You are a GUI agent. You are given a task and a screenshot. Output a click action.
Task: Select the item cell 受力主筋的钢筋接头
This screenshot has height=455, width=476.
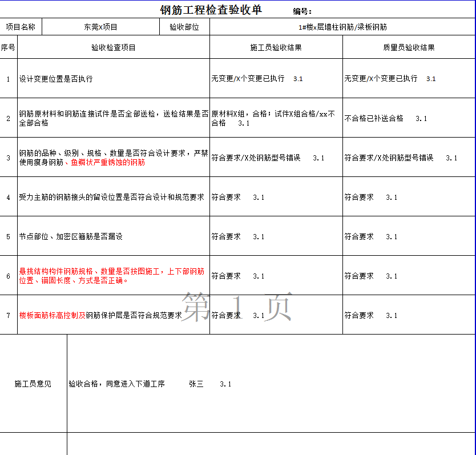[x=114, y=197]
